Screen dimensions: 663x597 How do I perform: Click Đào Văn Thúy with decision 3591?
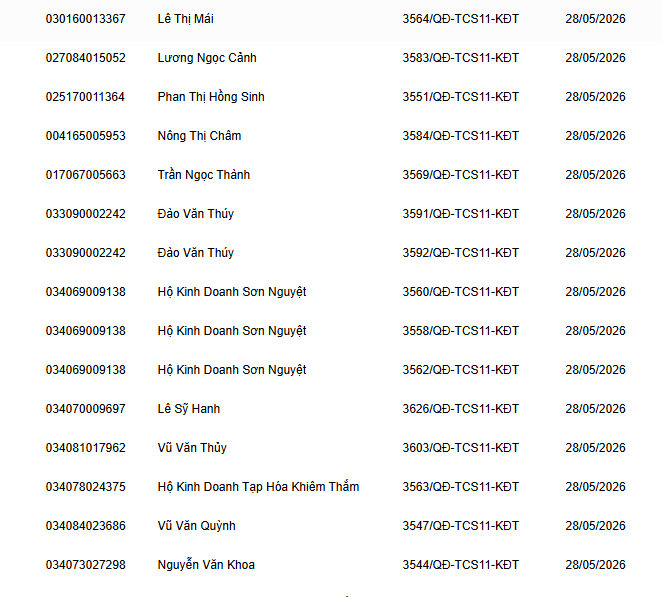pyautogui.click(x=195, y=214)
